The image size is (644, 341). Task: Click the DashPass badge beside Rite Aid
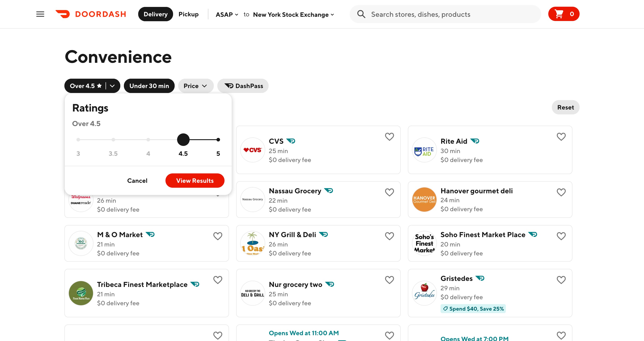pyautogui.click(x=475, y=141)
